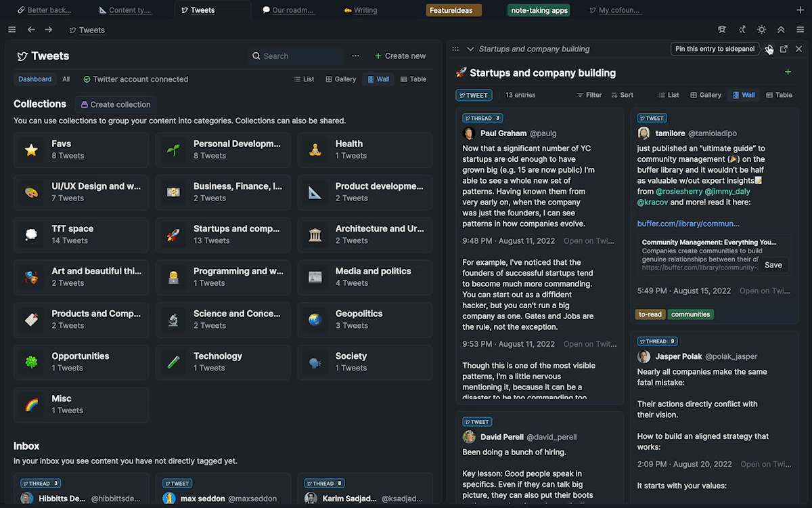Open the left hamburger sidebar menu
Image resolution: width=812 pixels, height=508 pixels.
click(12, 30)
